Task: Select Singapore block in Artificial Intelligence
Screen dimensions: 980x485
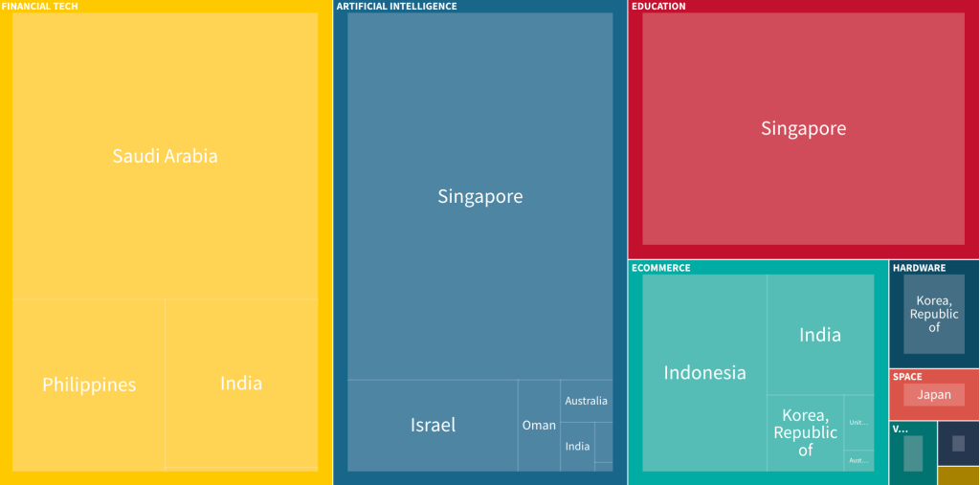Action: 480,196
